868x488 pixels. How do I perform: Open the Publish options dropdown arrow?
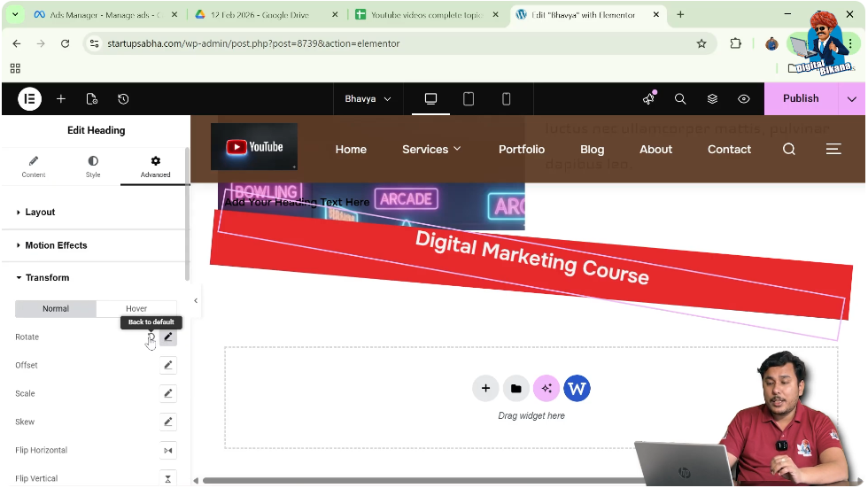[851, 99]
